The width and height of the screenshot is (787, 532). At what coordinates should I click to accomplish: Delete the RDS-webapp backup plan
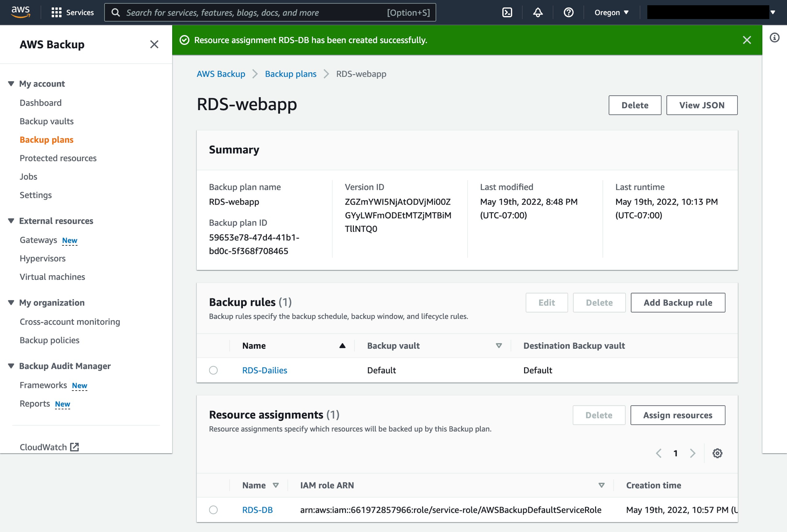click(635, 105)
